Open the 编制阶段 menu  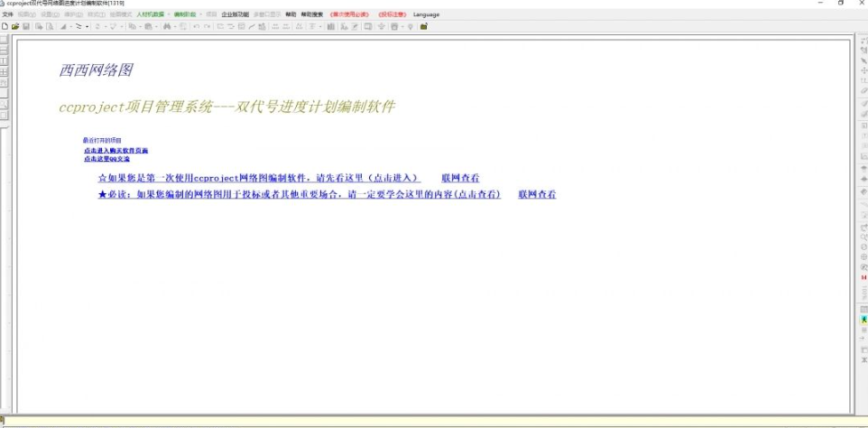[x=185, y=14]
